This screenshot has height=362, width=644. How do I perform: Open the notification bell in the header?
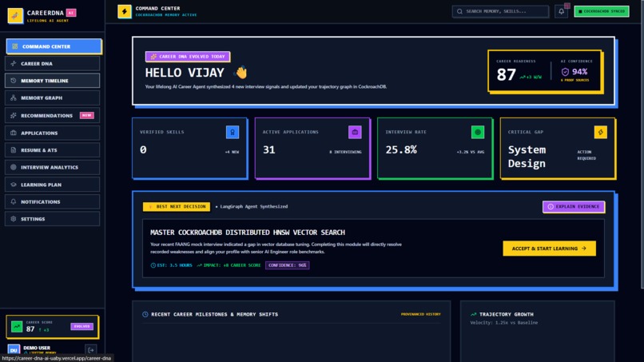561,11
